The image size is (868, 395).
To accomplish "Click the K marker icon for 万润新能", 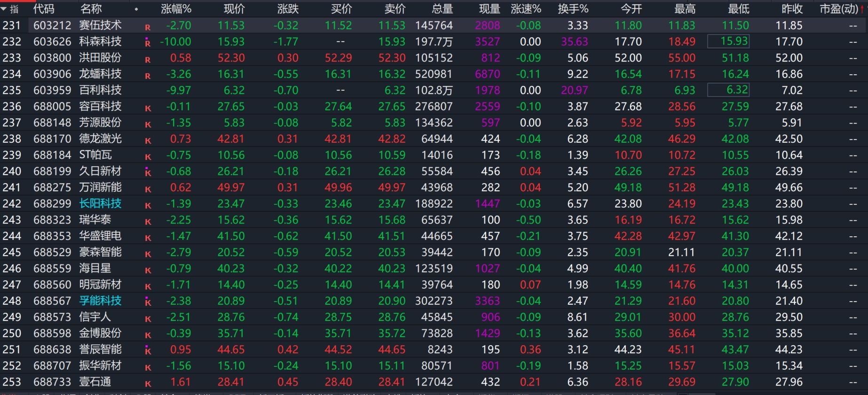I will [x=148, y=189].
